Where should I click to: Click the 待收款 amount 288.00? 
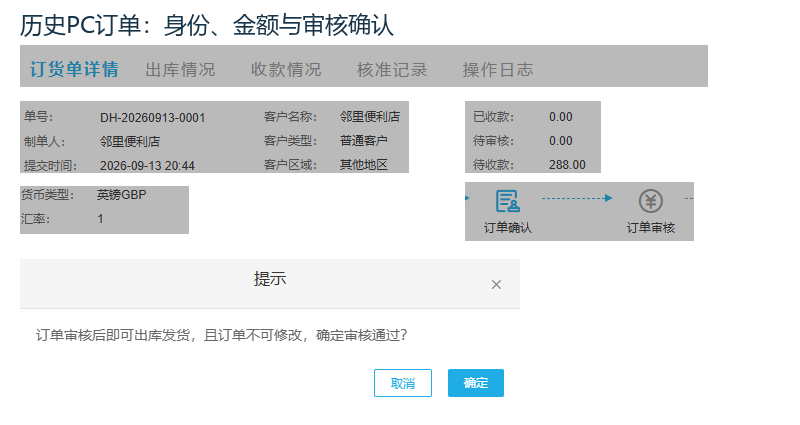[x=567, y=165]
